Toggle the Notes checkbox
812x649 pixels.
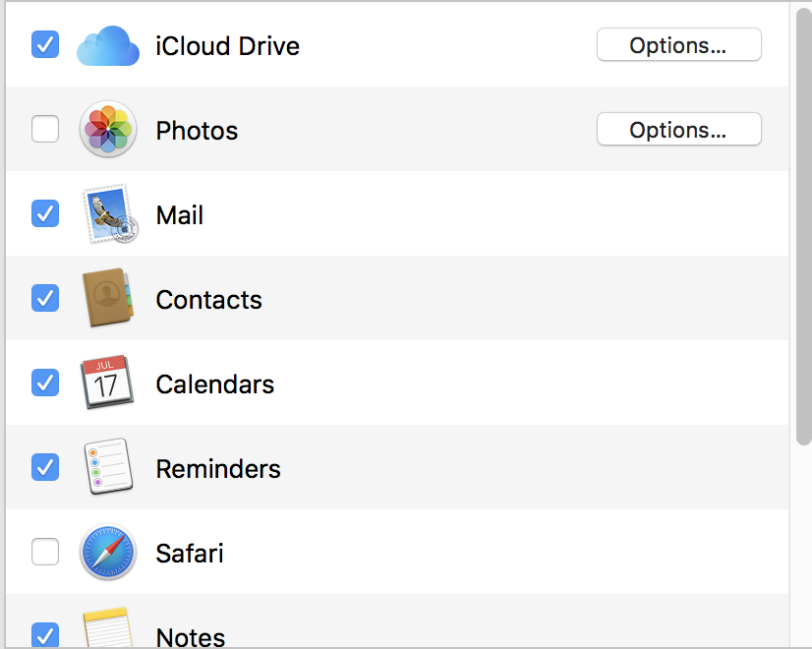[x=45, y=634]
